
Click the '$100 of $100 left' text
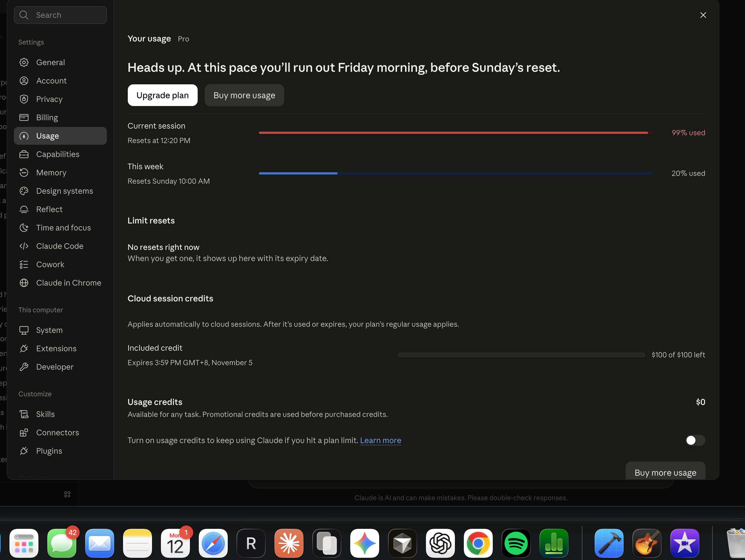[x=678, y=355]
